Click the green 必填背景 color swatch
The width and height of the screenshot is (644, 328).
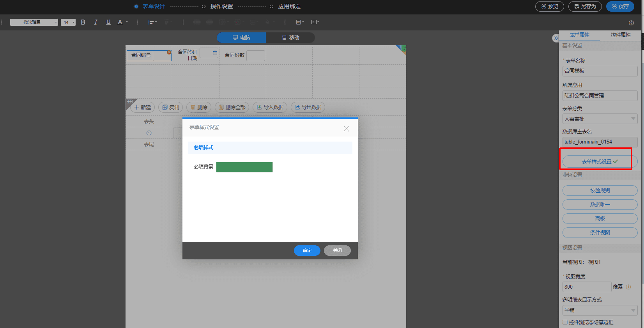[244, 167]
